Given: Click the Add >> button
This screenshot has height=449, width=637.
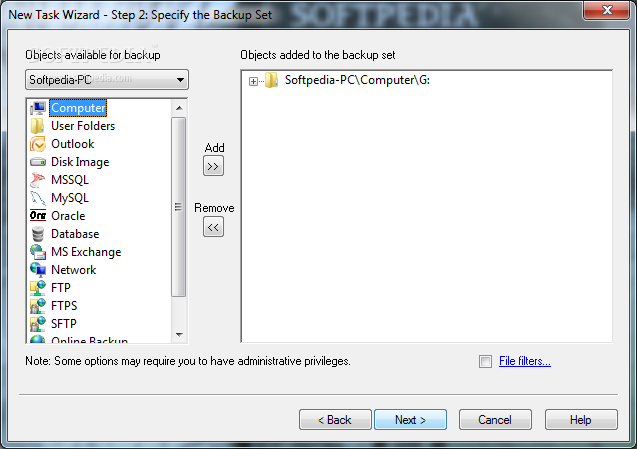Looking at the screenshot, I should point(213,166).
